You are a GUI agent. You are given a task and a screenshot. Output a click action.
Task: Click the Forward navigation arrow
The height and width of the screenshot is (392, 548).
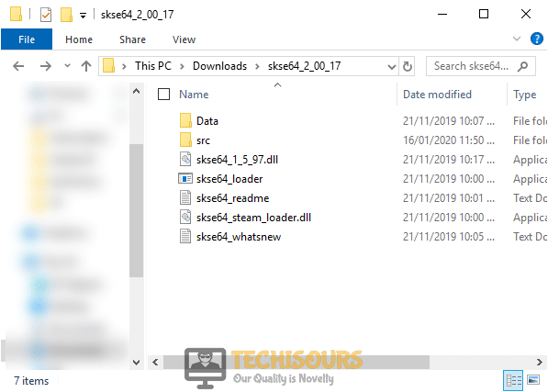tap(45, 66)
